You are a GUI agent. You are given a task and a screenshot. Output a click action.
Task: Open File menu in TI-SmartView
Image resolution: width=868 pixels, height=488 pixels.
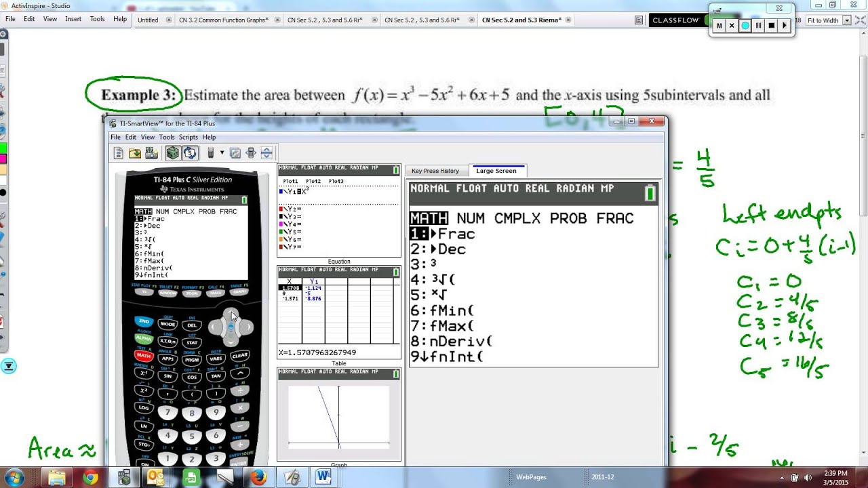116,137
